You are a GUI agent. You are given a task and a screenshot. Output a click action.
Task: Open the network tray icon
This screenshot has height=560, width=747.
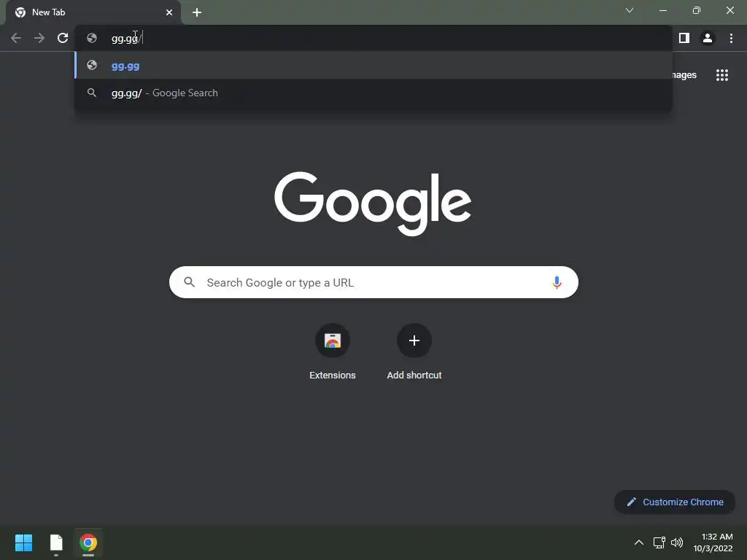(659, 542)
